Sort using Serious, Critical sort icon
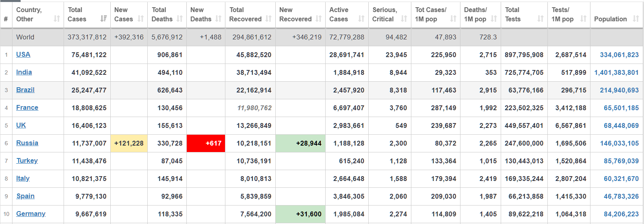The height and width of the screenshot is (224, 644). click(404, 18)
